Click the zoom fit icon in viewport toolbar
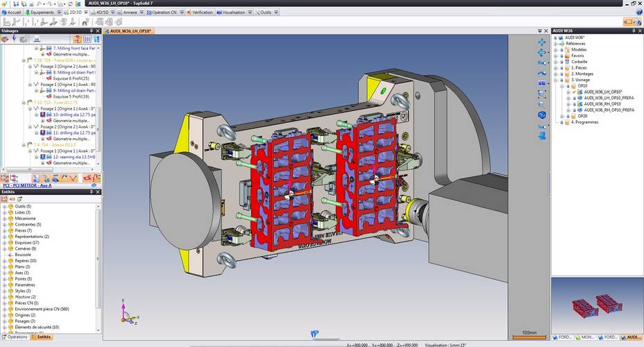 tap(542, 94)
